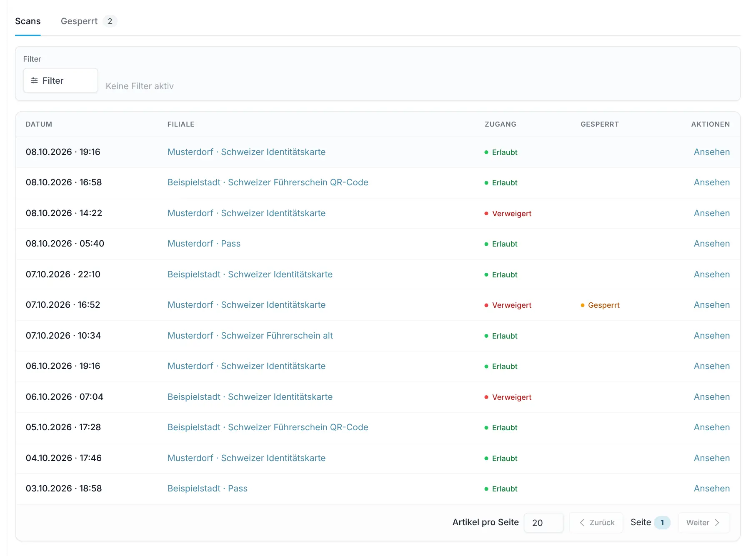Click Ansehen for 05.10.2026 17:28 scan

[x=711, y=427]
